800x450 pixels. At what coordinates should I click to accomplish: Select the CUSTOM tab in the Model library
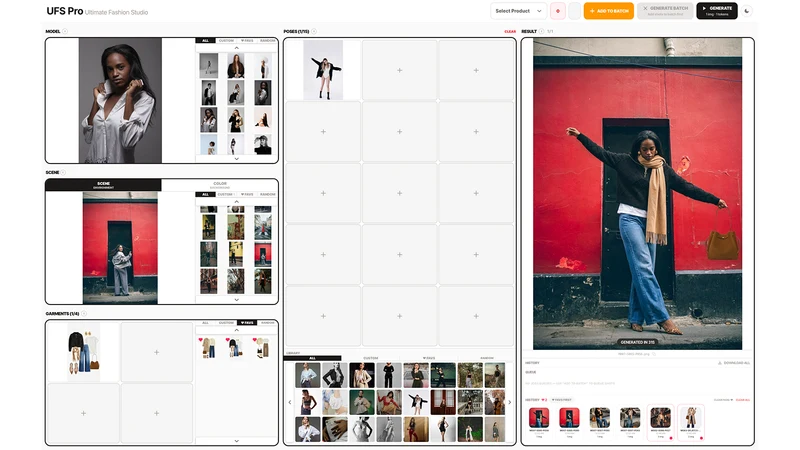click(226, 40)
